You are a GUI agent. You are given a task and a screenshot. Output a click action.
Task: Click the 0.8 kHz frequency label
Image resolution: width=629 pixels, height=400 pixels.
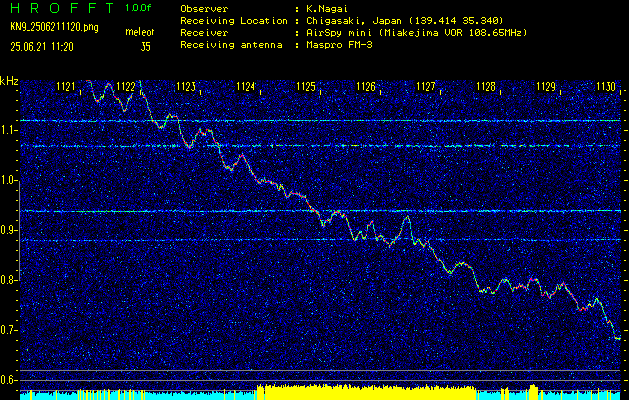coord(9,280)
